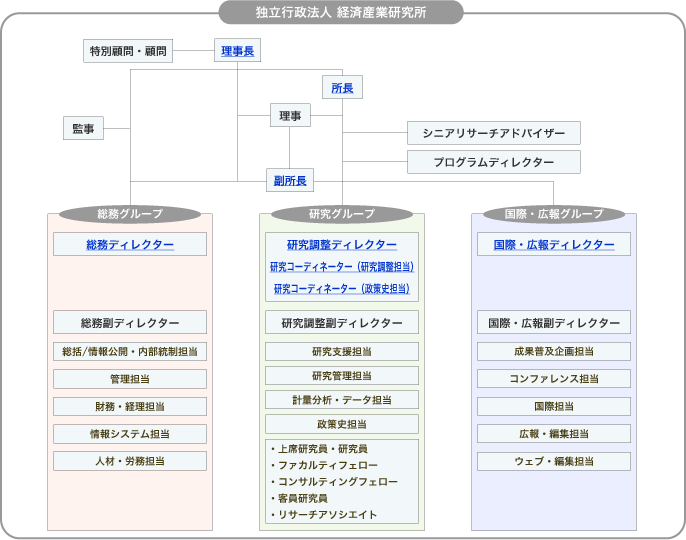Click the コンファレンス担当 box
Viewport: 686px width, 540px height.
(x=554, y=379)
